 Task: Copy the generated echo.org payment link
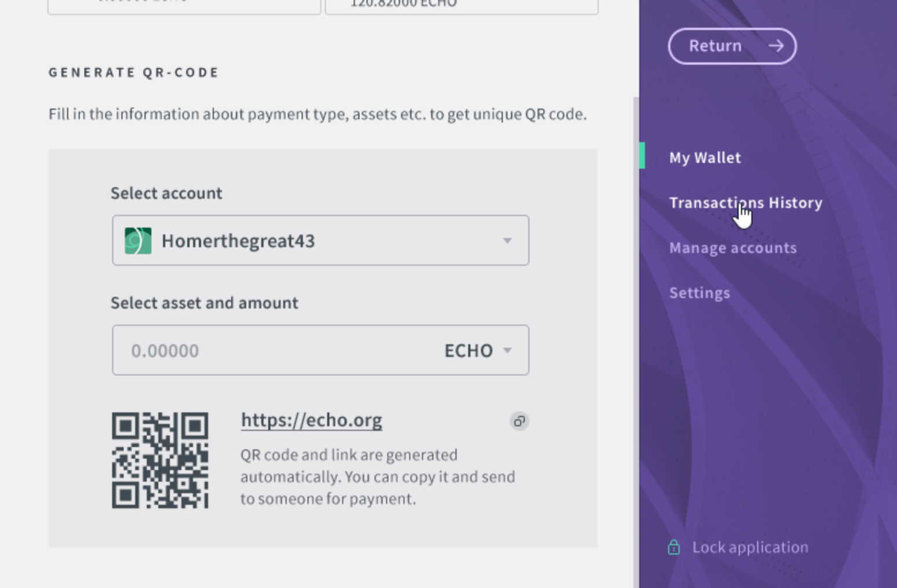click(519, 421)
